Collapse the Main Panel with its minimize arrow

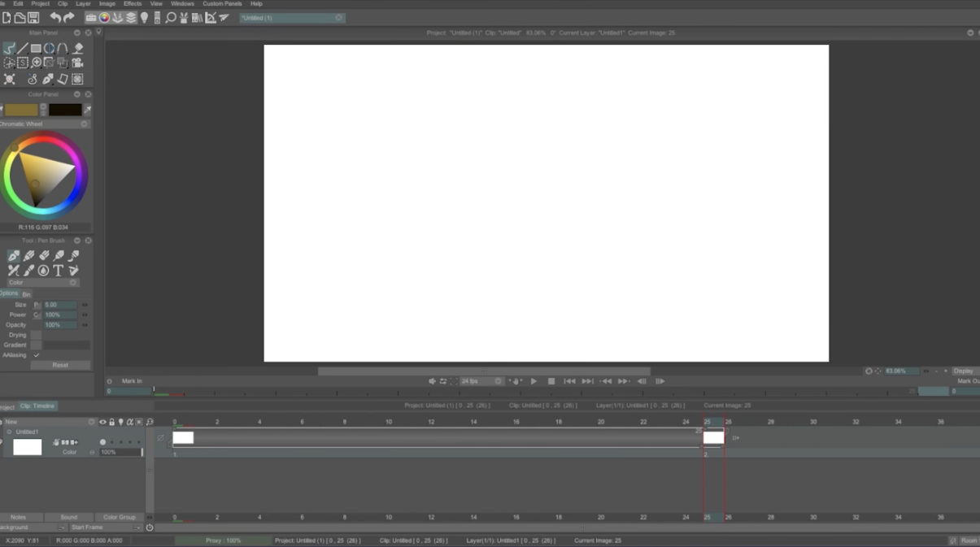coord(77,33)
